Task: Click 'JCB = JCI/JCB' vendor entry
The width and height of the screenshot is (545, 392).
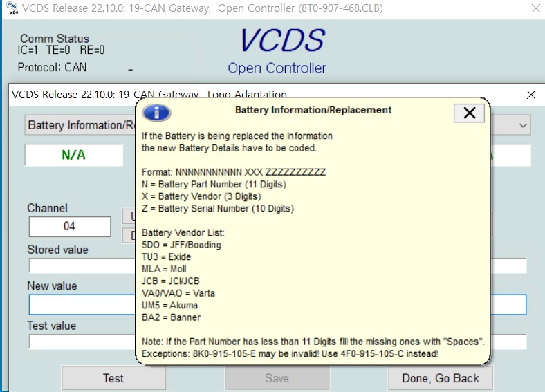Action: pyautogui.click(x=171, y=281)
